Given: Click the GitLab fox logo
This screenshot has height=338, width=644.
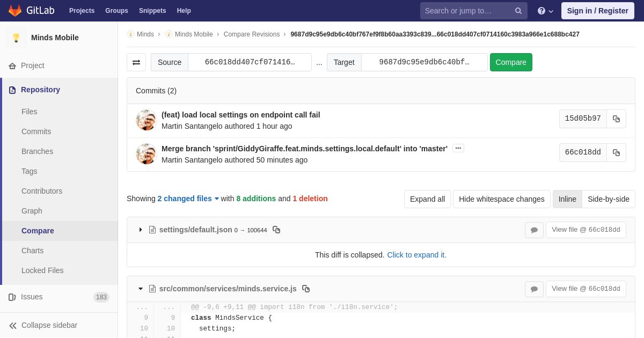Looking at the screenshot, I should [15, 11].
